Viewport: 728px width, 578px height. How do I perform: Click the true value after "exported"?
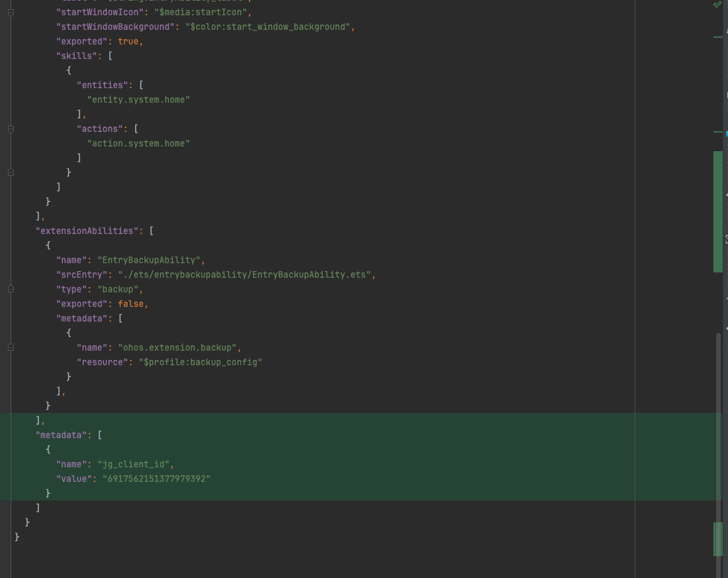pyautogui.click(x=128, y=41)
